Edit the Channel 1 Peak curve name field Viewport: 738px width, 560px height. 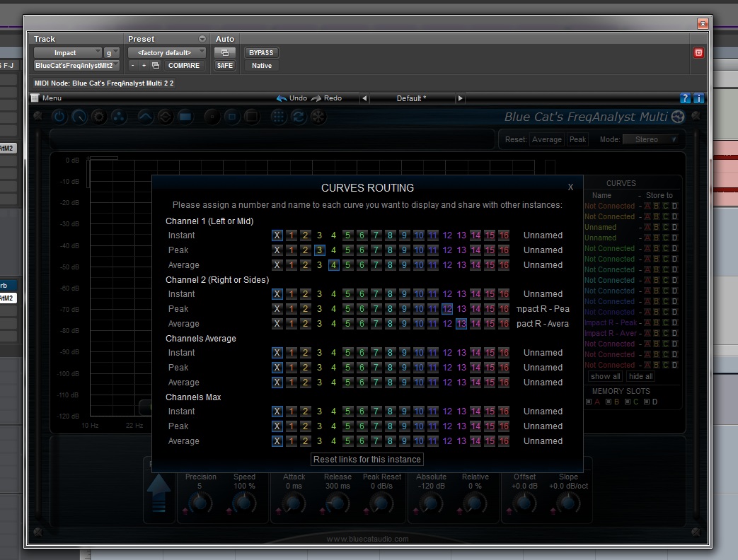[x=543, y=250]
